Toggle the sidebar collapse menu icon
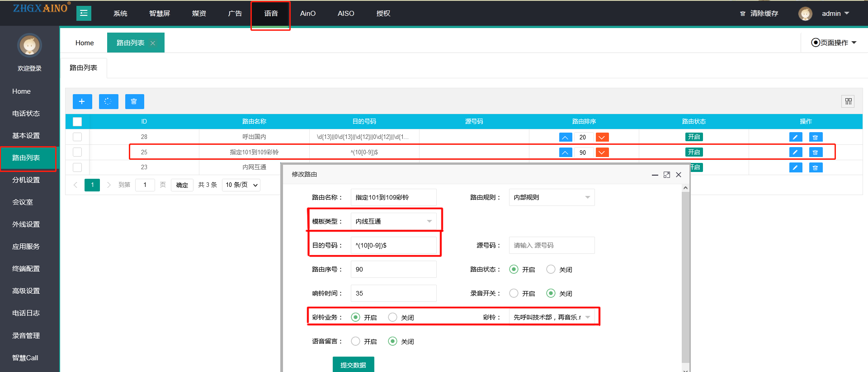 pos(84,13)
